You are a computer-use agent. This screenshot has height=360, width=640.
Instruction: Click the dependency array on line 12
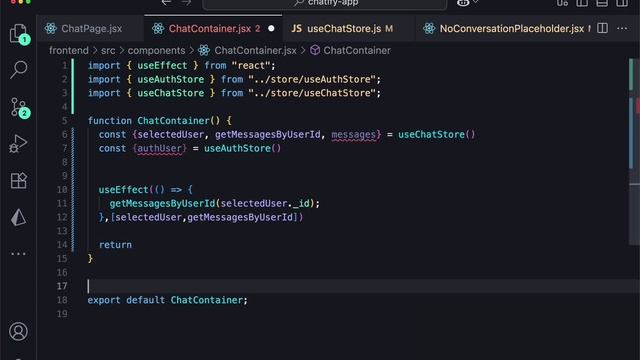(x=204, y=217)
